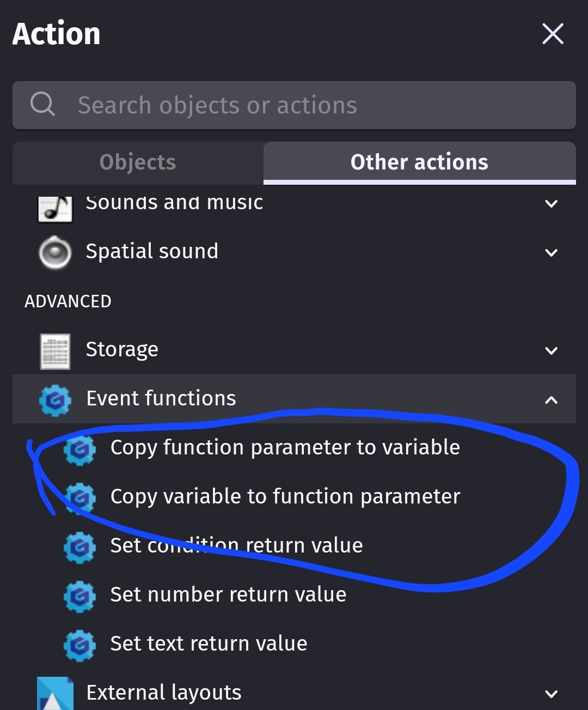Click icon beside Set text return value
Viewport: 588px width, 710px height.
coord(80,645)
